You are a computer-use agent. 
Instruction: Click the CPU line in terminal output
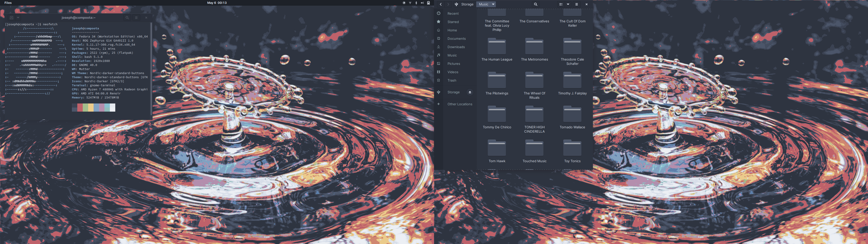[x=110, y=89]
